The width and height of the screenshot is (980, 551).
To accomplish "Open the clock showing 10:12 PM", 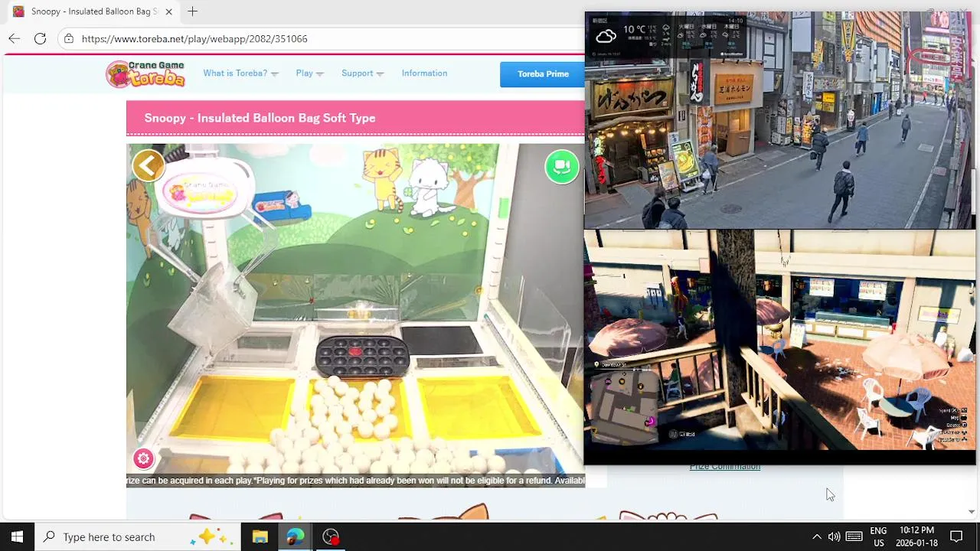I will coord(916,536).
